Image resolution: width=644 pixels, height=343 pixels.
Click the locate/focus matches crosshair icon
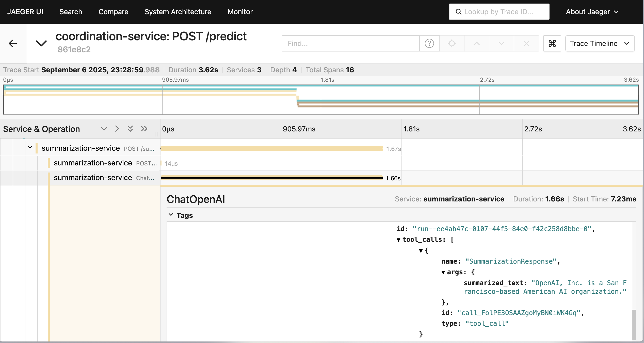point(452,43)
